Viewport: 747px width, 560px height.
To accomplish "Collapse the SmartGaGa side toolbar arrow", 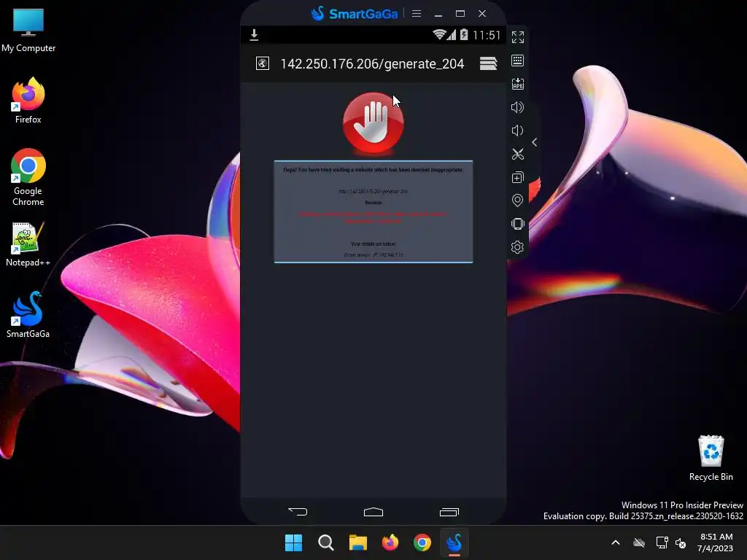I will coord(535,142).
